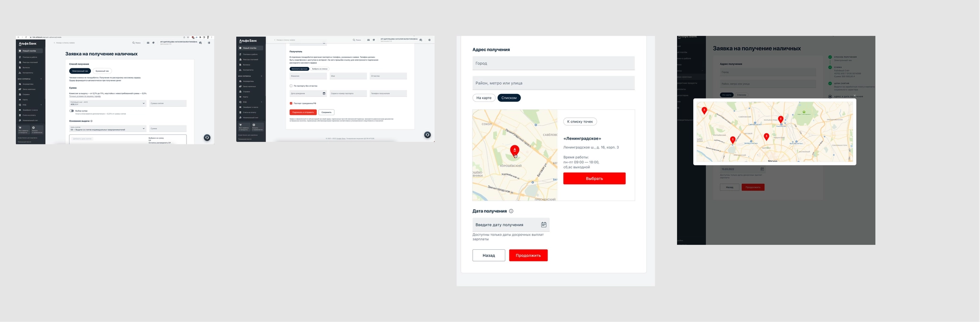Open the calendar icon in Введите дату получения

544,224
